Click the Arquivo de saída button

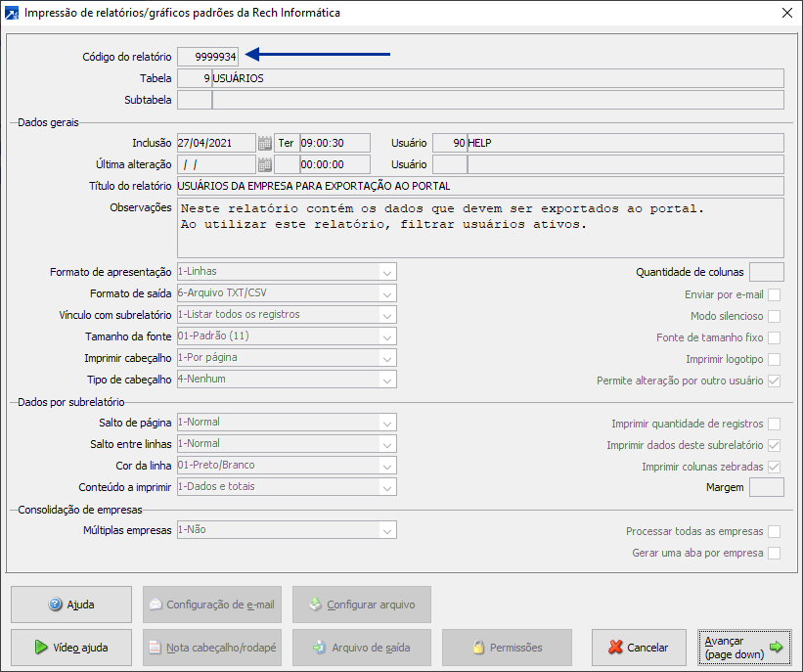[361, 647]
